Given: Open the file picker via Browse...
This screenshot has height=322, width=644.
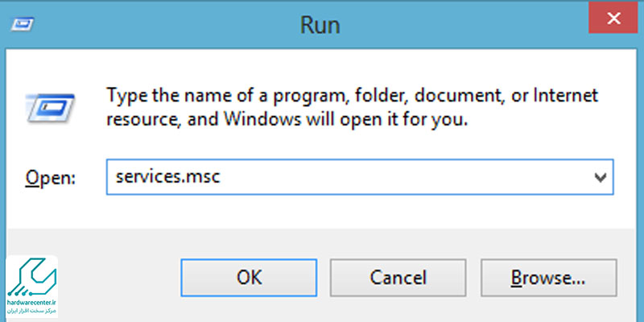Looking at the screenshot, I should (548, 278).
